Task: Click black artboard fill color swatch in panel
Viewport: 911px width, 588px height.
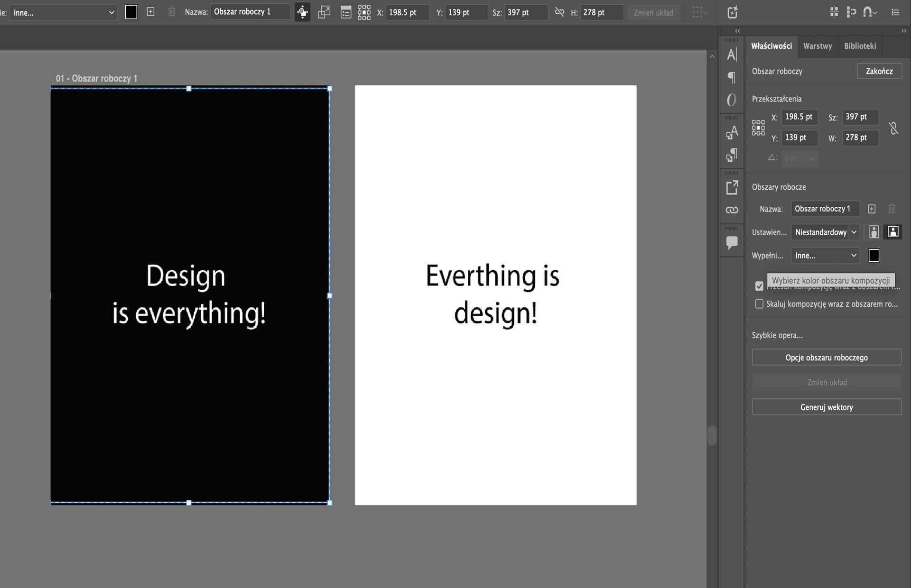Action: 874,256
